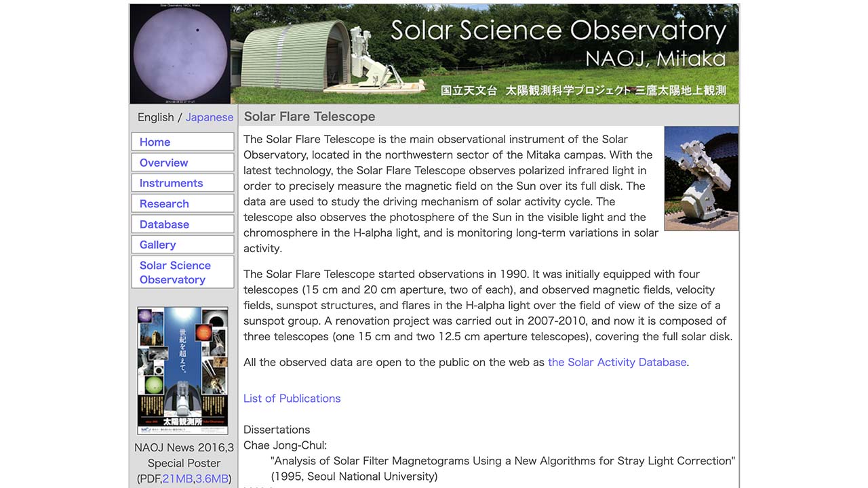
Task: Select Instruments in the sidebar menu
Action: click(x=170, y=183)
